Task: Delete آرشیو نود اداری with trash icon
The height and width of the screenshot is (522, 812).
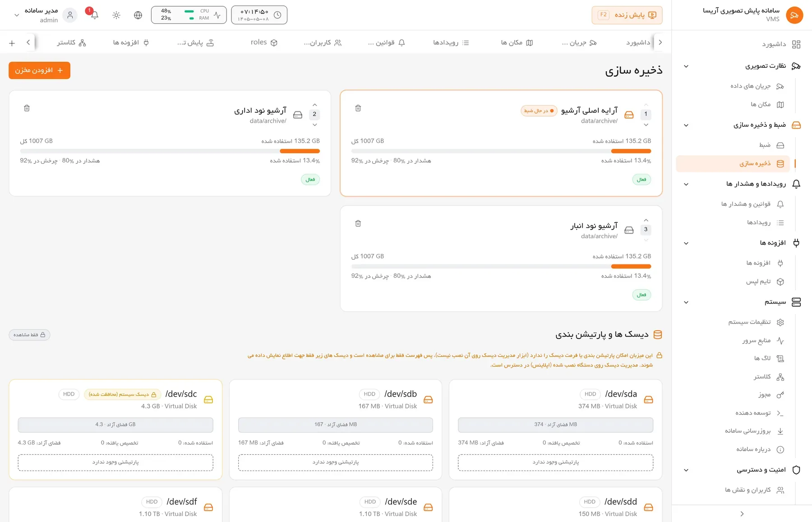Action: click(27, 108)
